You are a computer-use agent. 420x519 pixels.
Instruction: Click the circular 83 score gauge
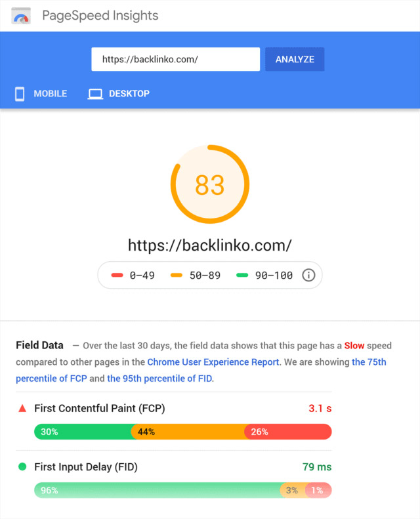pos(210,184)
